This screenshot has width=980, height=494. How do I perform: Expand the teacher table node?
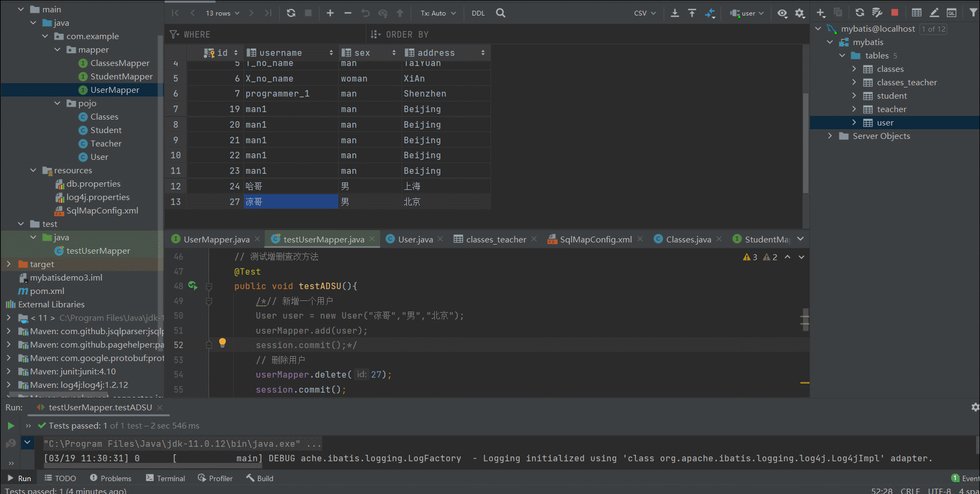point(854,109)
